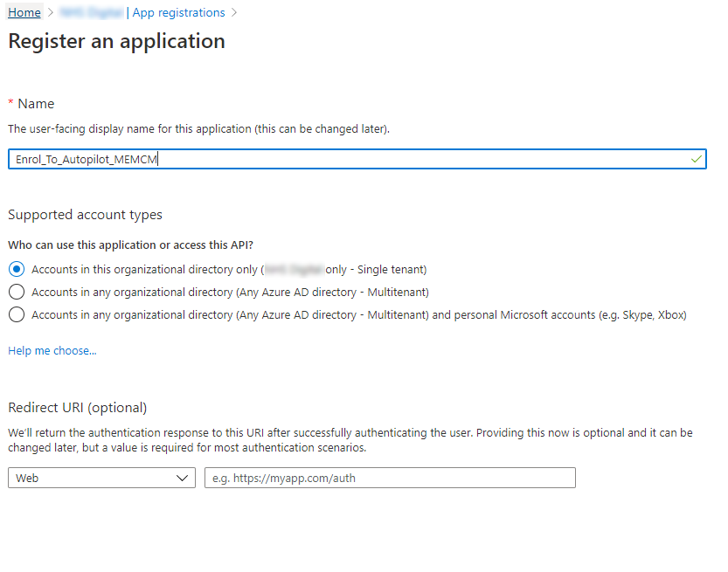The height and width of the screenshot is (572, 728).
Task: Open the Web platform dropdown
Action: 101,478
